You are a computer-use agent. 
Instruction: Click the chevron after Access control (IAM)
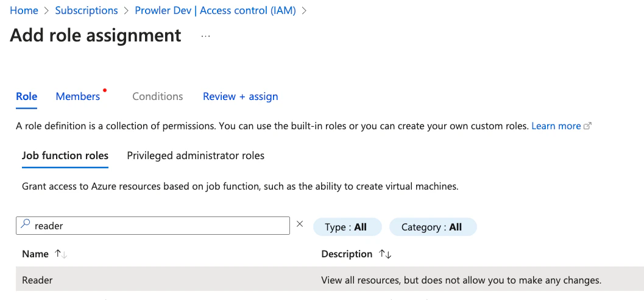305,11
